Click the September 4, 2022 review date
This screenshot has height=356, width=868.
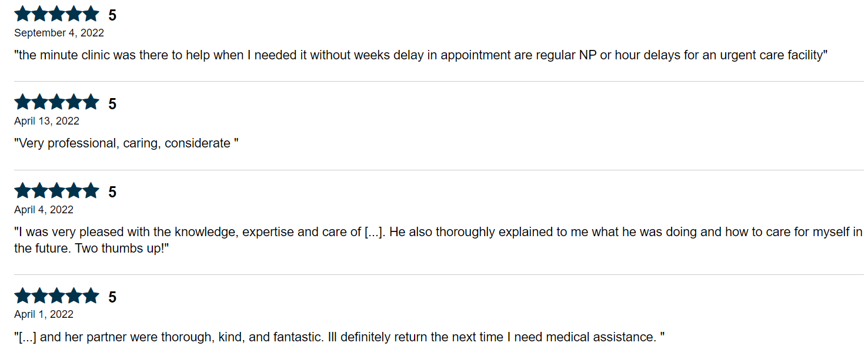pyautogui.click(x=59, y=33)
